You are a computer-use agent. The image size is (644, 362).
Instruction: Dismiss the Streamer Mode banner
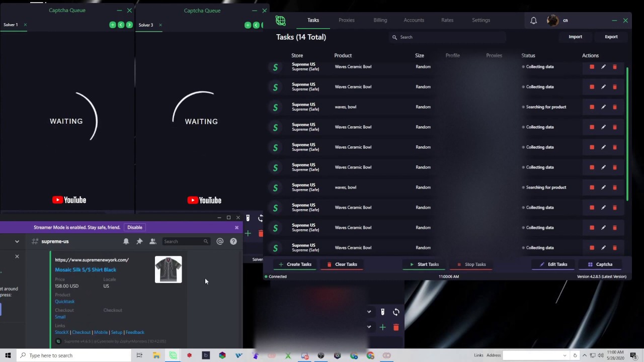point(236,227)
